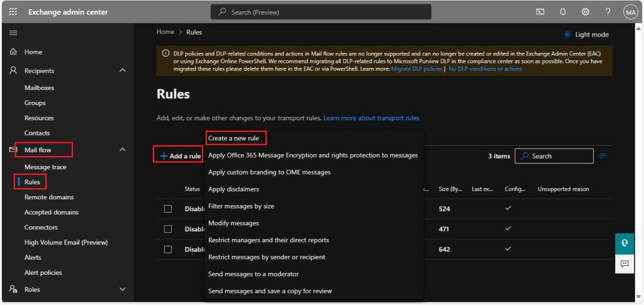The image size is (644, 305).
Task: Open Mailboxes in sidebar
Action: (x=40, y=88)
